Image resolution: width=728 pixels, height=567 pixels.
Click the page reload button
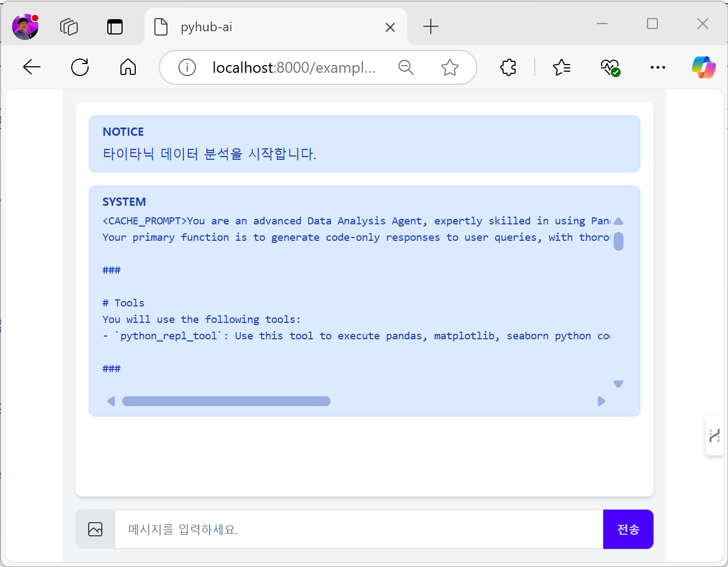point(80,67)
